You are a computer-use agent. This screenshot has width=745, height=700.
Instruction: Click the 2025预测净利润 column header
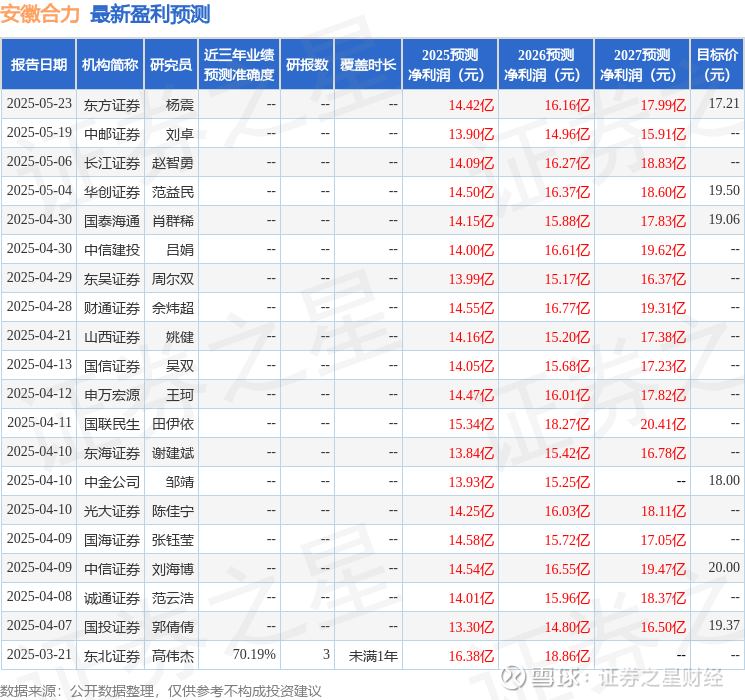(450, 64)
